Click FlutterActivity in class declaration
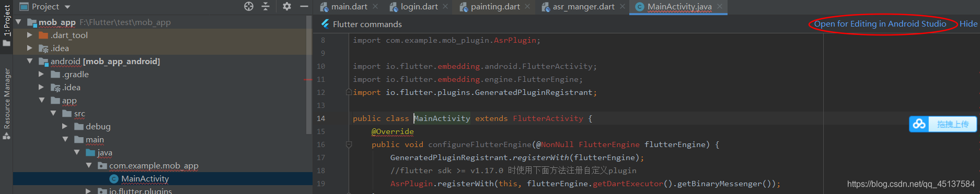The width and height of the screenshot is (980, 194). [x=548, y=118]
